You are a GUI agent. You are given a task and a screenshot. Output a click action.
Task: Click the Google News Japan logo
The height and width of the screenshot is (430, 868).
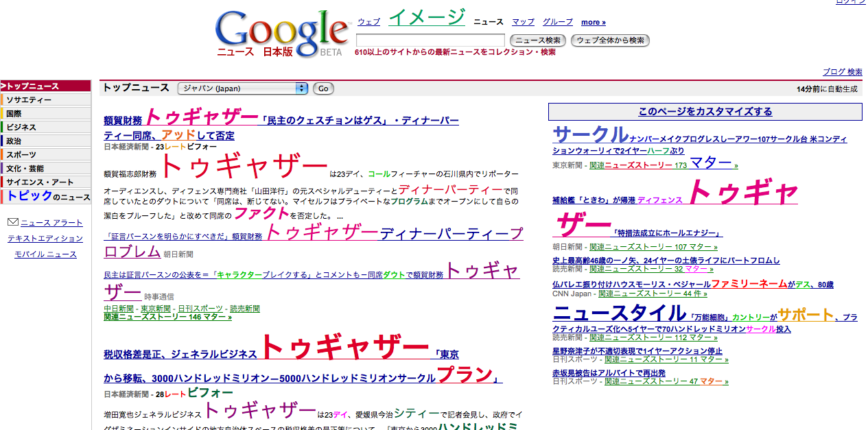click(282, 34)
